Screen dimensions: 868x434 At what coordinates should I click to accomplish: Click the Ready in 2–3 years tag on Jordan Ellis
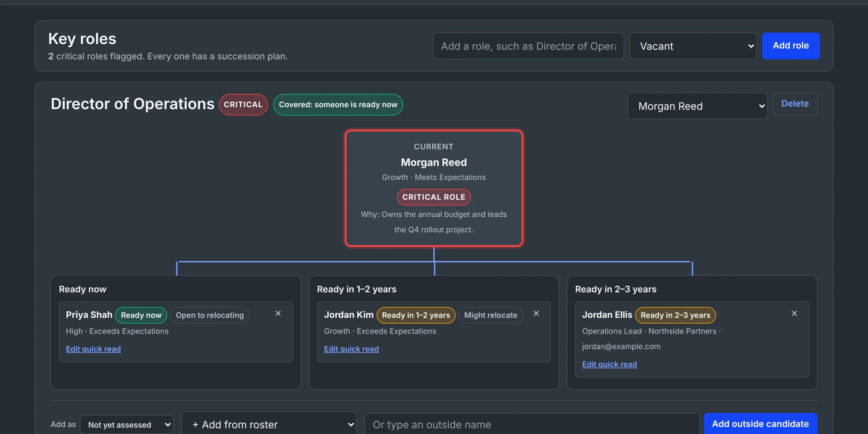point(675,315)
